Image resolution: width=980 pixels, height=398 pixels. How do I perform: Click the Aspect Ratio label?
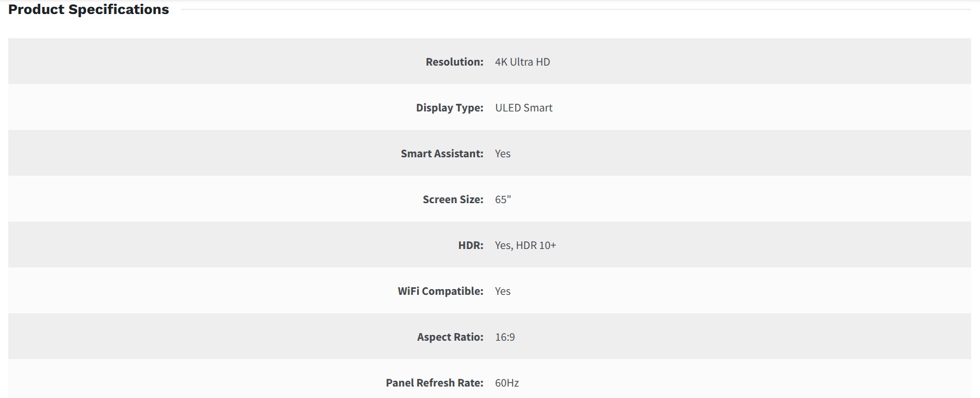(x=450, y=337)
